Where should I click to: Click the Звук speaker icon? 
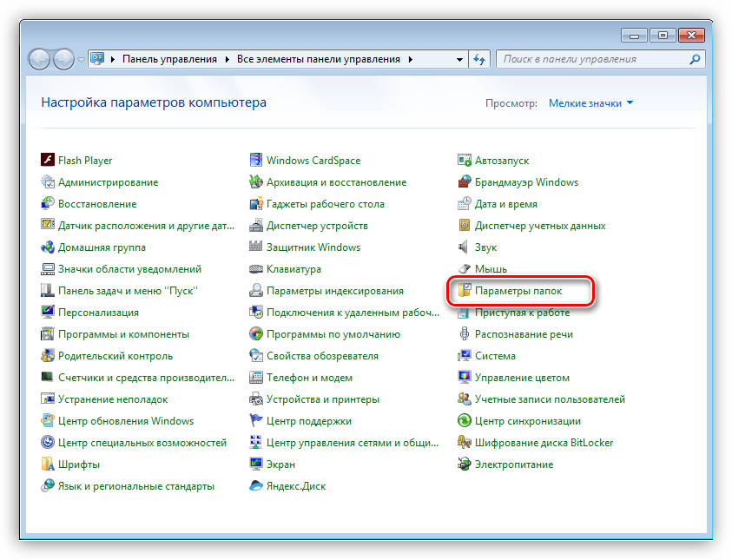click(465, 247)
